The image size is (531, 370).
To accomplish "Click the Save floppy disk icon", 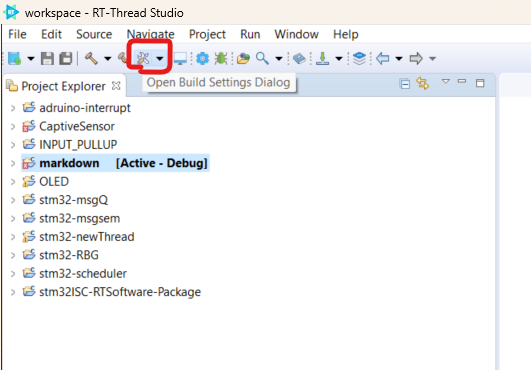I will 47,58.
